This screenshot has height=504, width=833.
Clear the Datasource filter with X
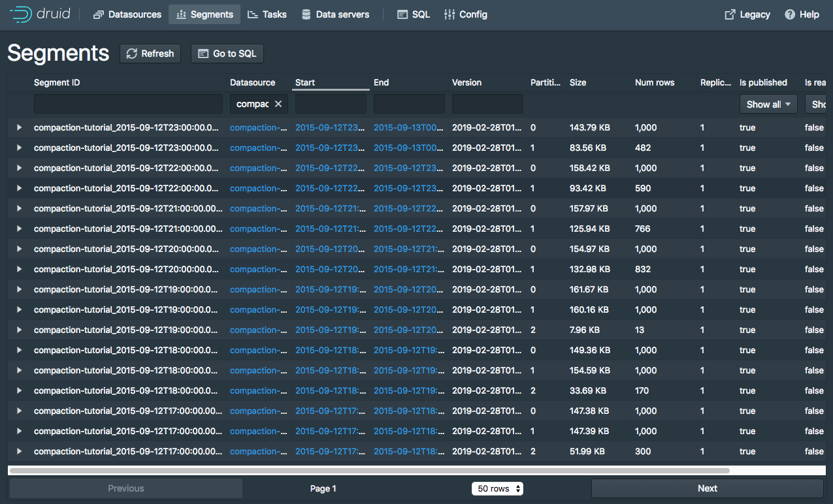(x=278, y=104)
